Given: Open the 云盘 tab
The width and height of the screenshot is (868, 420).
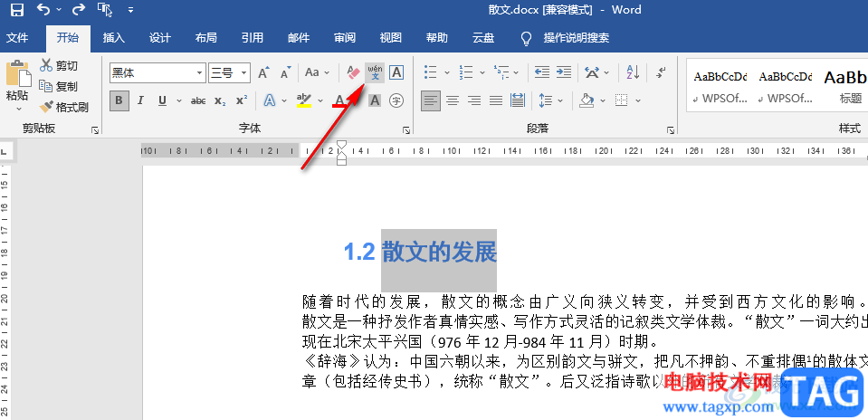Looking at the screenshot, I should (483, 38).
